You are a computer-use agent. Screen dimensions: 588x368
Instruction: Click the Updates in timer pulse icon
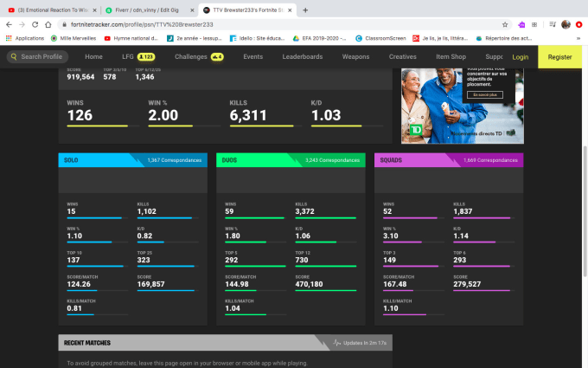click(336, 343)
